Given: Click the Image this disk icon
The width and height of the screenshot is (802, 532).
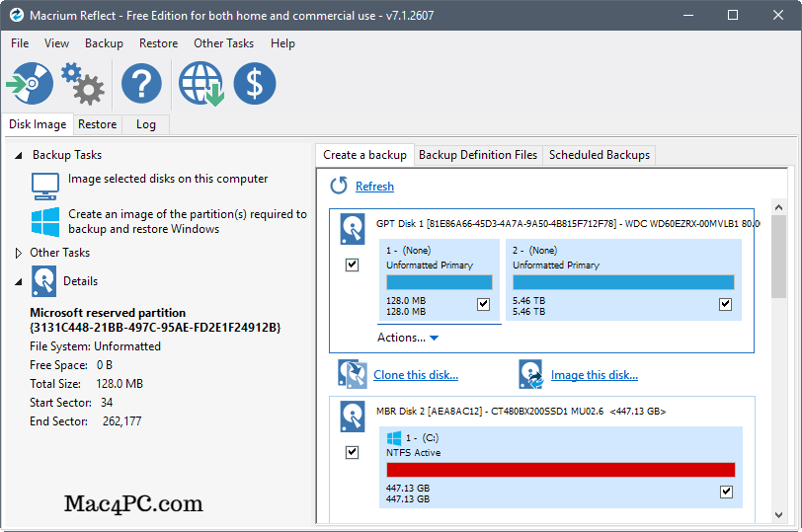Looking at the screenshot, I should pyautogui.click(x=530, y=374).
